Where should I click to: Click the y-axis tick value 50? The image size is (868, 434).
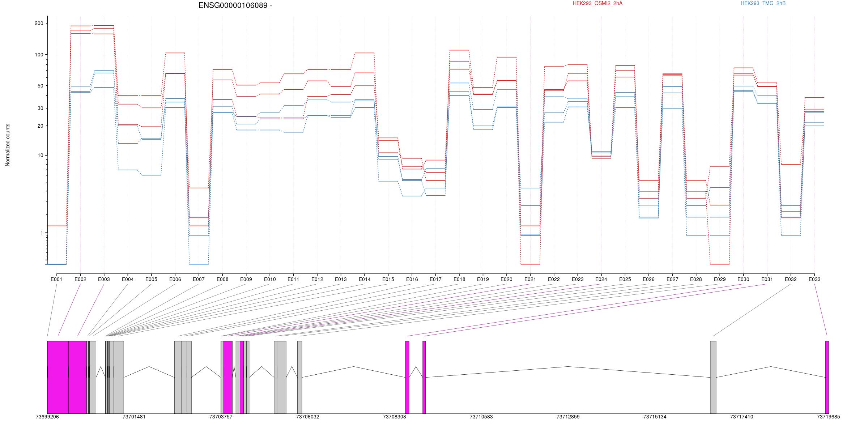pos(40,86)
